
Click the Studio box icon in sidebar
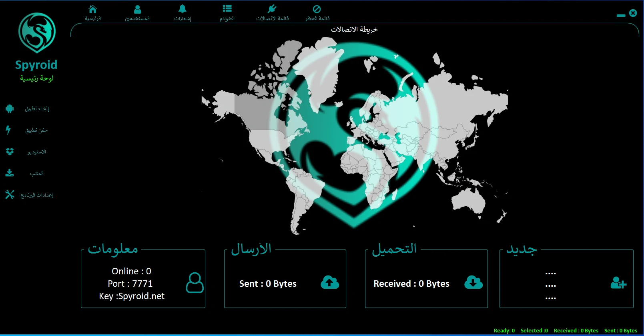[x=10, y=152]
